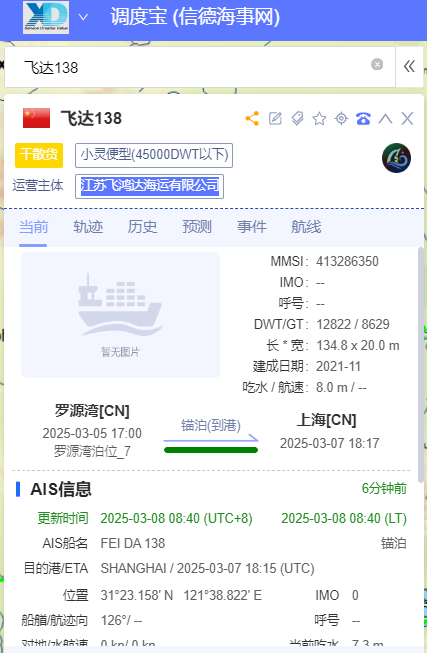Viewport: 427px width, 653px height.
Task: Close the 飞达138 vessel card
Action: coord(407,119)
